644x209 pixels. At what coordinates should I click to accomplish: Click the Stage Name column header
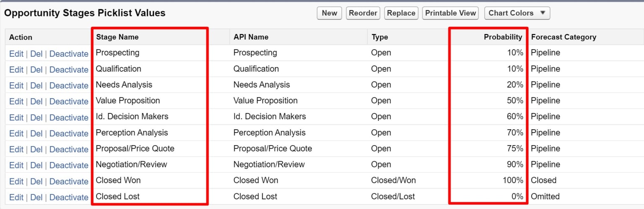117,37
